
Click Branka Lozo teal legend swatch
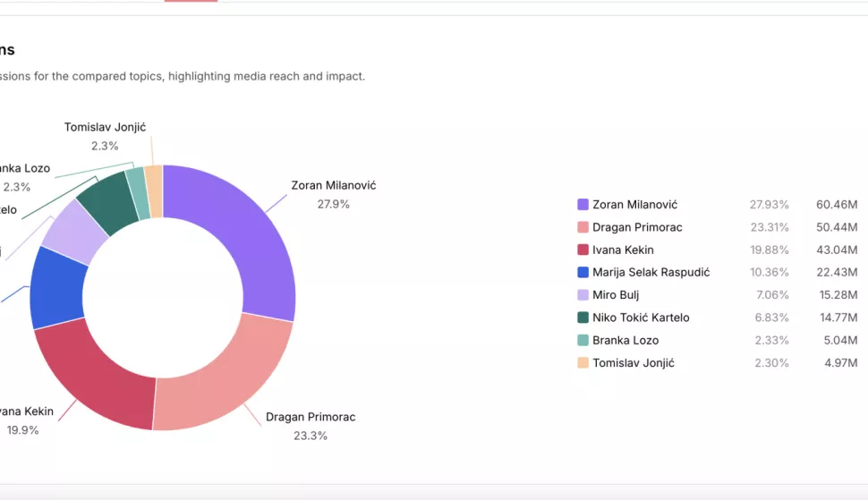(x=583, y=341)
